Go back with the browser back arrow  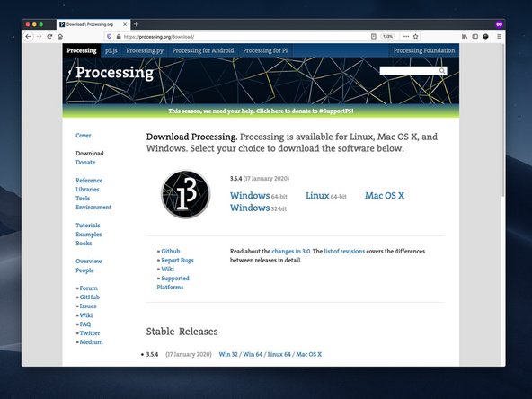coord(28,36)
